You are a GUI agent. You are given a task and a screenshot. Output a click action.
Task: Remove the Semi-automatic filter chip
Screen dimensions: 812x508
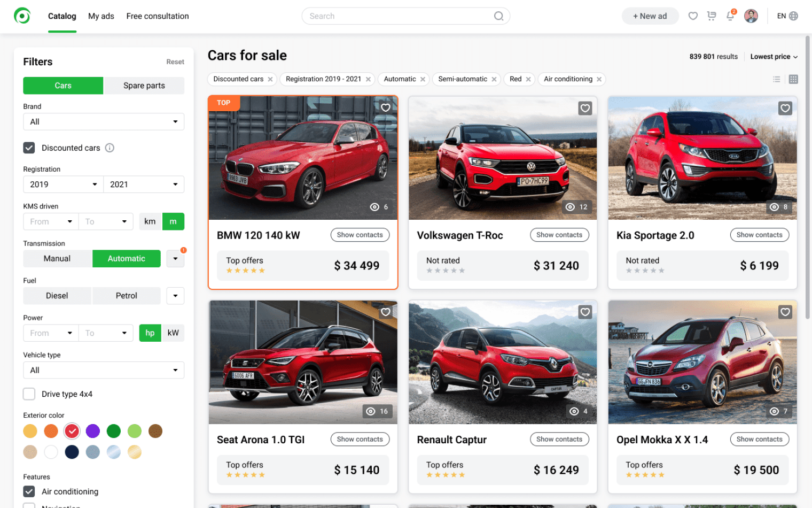[x=494, y=79]
